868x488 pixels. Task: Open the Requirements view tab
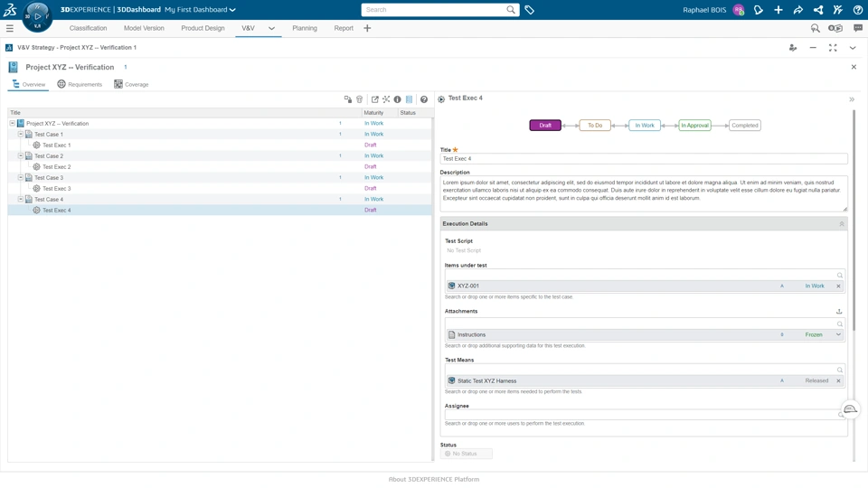(80, 84)
